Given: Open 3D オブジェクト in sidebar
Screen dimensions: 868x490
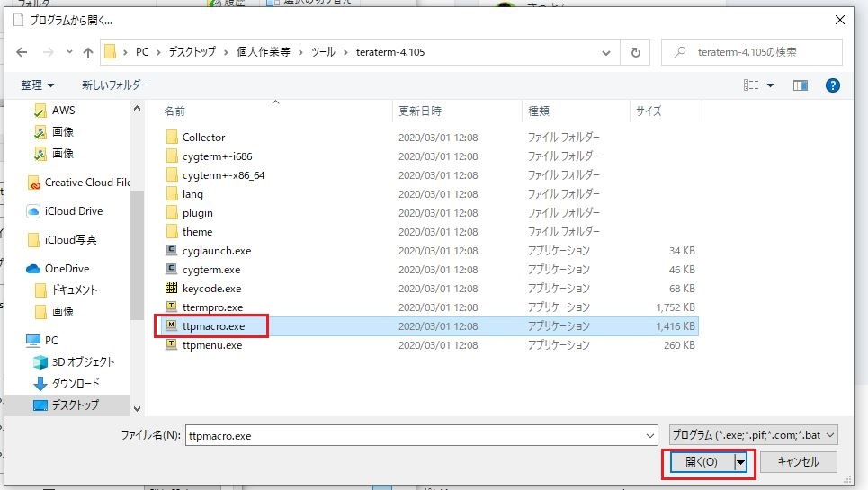Looking at the screenshot, I should point(74,362).
